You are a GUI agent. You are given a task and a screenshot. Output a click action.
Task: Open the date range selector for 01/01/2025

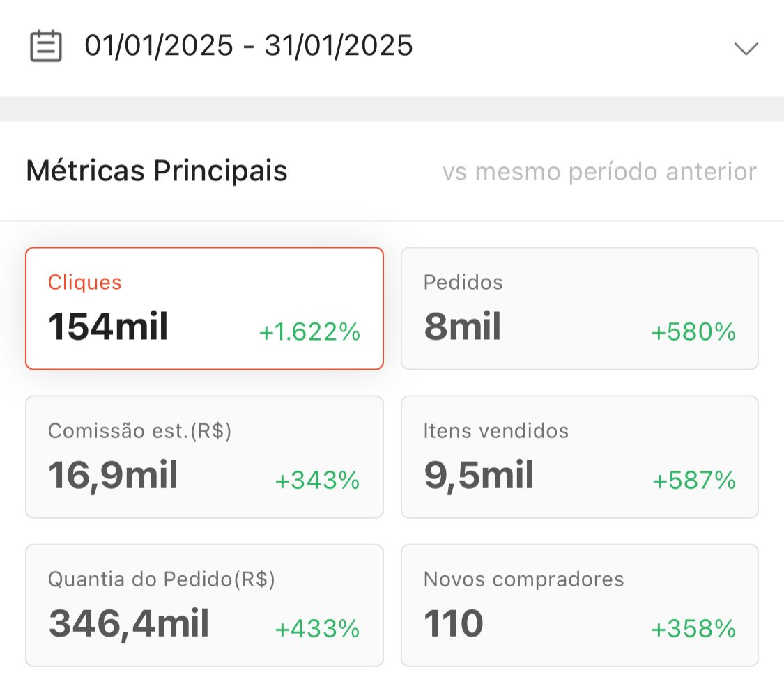(x=247, y=45)
